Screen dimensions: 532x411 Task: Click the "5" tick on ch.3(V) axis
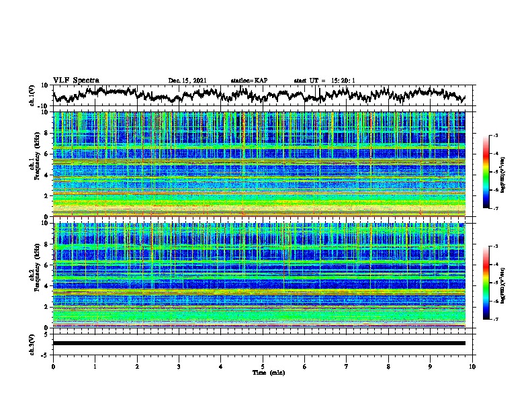tap(47, 334)
